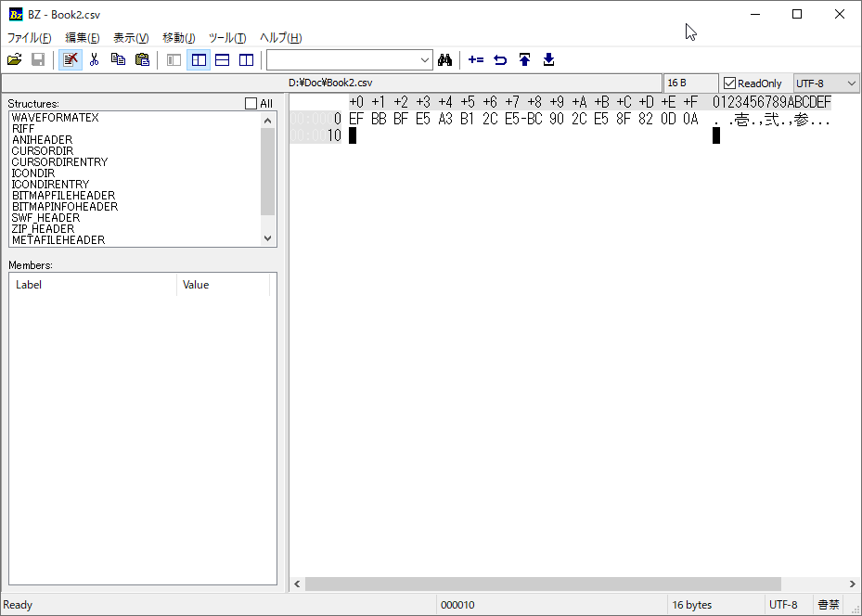Open the ヘルプ(H) menu
Viewport: 862px width, 616px height.
pyautogui.click(x=281, y=37)
